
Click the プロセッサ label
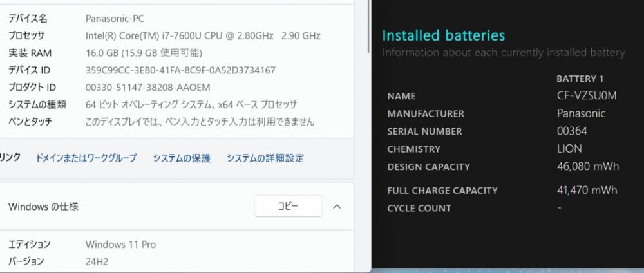click(26, 35)
